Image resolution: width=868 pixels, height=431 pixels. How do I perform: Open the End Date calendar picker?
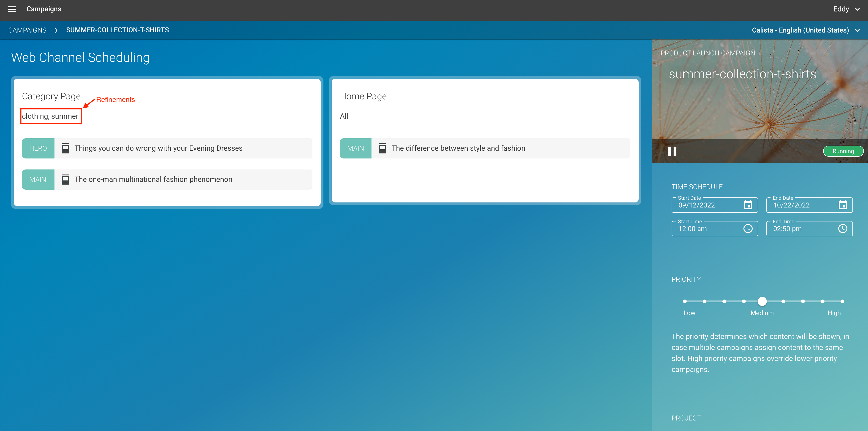click(843, 205)
